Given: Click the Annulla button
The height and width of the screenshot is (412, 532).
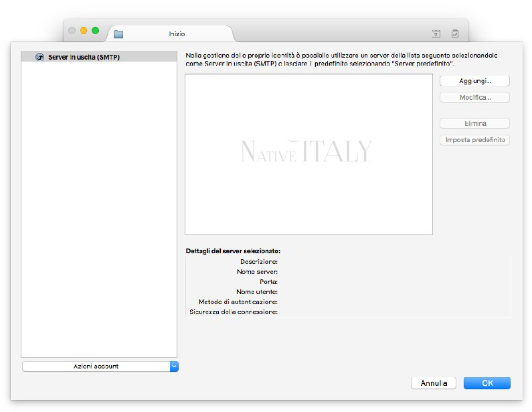Looking at the screenshot, I should (x=434, y=383).
